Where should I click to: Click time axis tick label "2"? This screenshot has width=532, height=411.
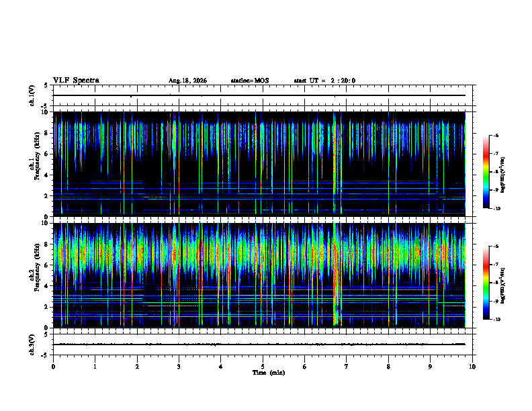click(x=137, y=367)
